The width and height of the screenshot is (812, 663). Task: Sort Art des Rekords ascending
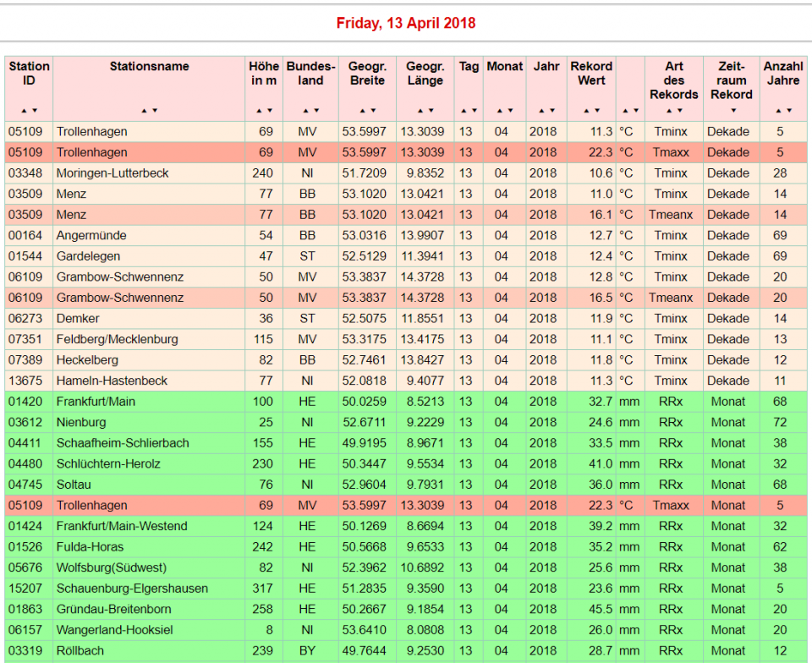669,111
